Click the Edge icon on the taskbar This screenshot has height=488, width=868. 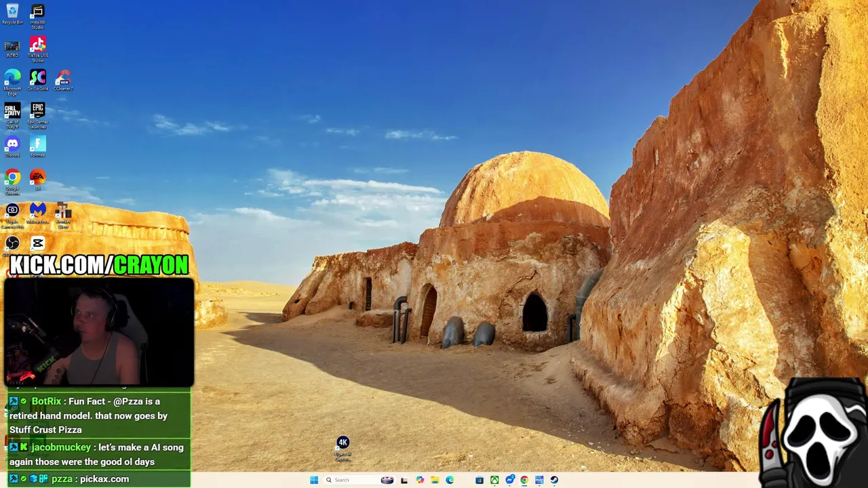pos(450,480)
